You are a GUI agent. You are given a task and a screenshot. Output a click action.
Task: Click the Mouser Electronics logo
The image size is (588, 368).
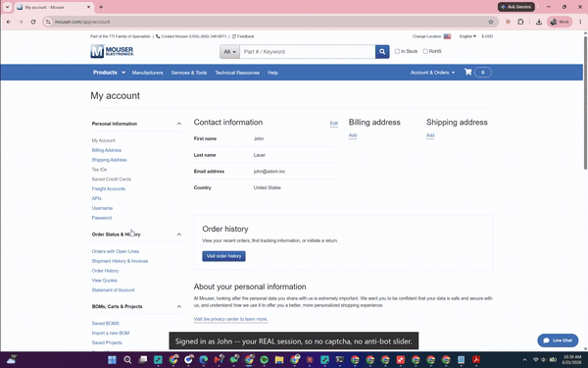[x=112, y=51]
